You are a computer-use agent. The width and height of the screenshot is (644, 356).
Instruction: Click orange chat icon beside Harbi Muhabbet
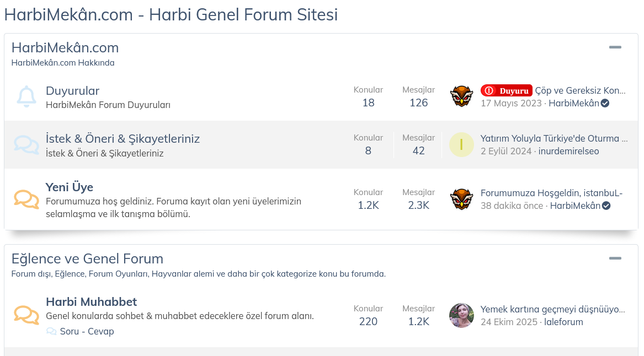[26, 315]
